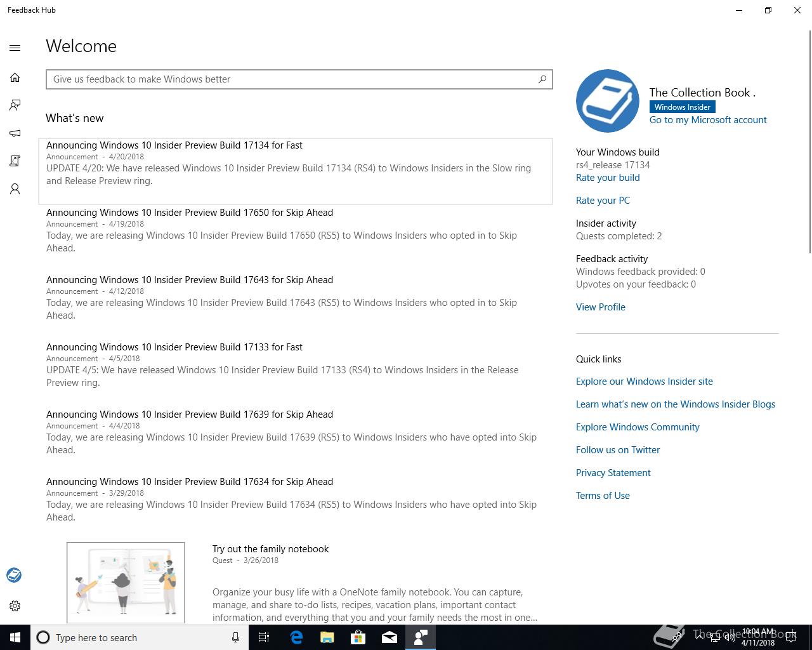
Task: Show hidden system tray icons
Action: (x=699, y=637)
